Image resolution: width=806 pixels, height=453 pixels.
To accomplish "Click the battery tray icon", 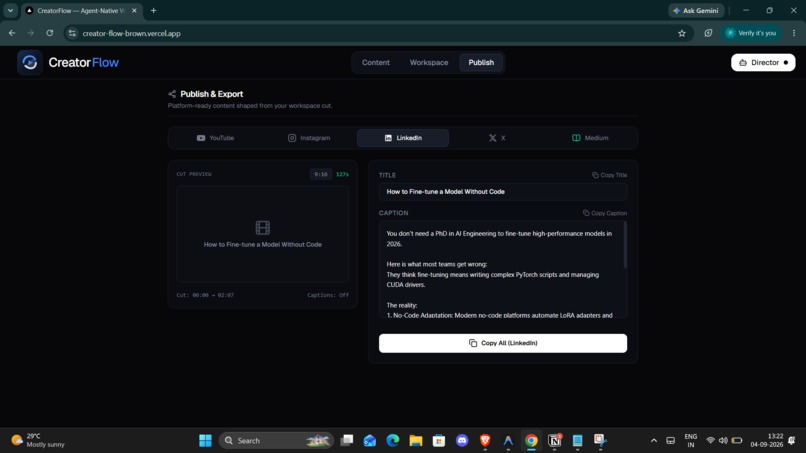I will [x=737, y=441].
